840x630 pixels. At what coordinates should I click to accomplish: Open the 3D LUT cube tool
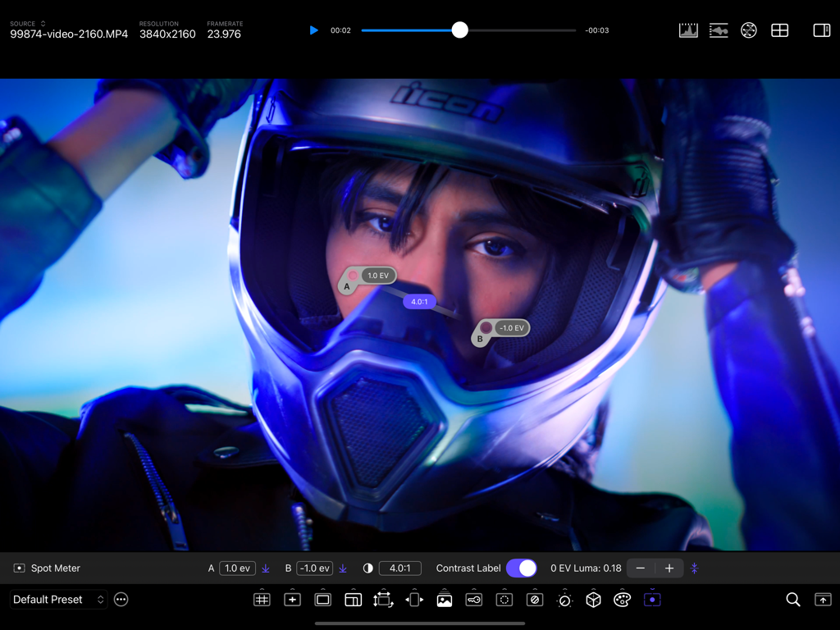point(592,600)
